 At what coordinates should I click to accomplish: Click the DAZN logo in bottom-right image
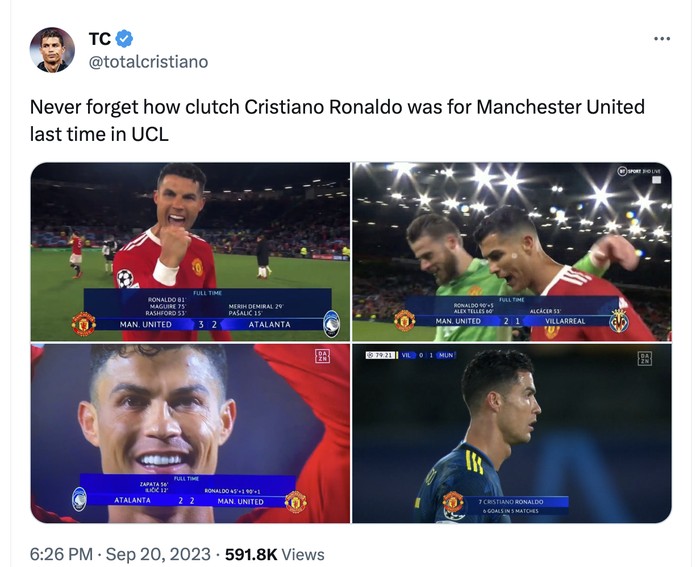[645, 358]
